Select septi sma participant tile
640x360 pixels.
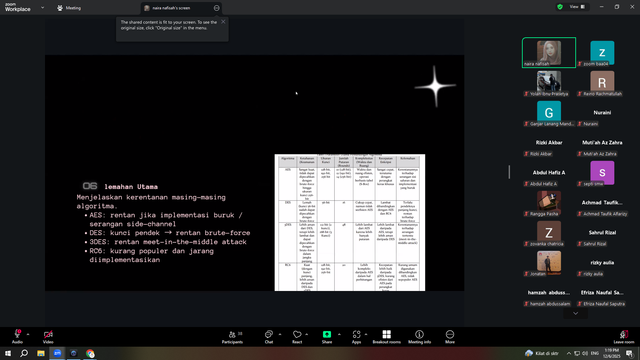(602, 173)
